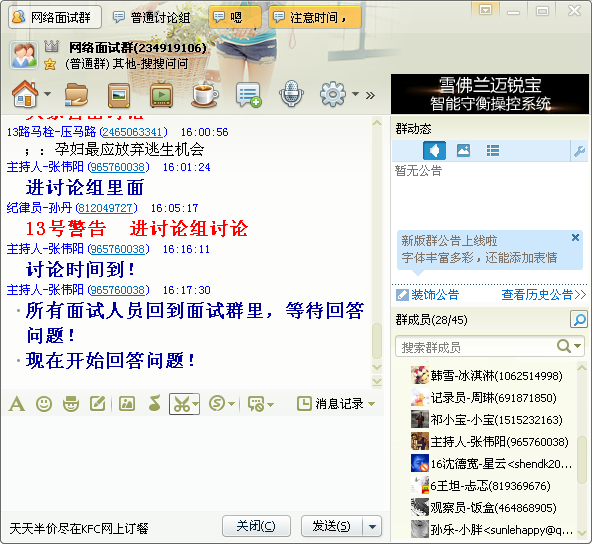Open the emoticon smiley picker
This screenshot has height=544, width=592.
tap(44, 404)
